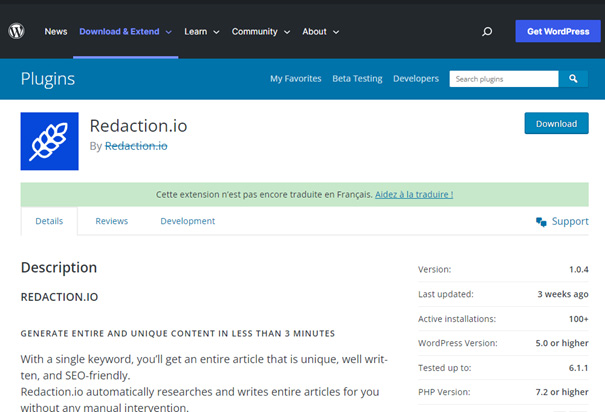Switch to the Reviews tab

pyautogui.click(x=111, y=221)
